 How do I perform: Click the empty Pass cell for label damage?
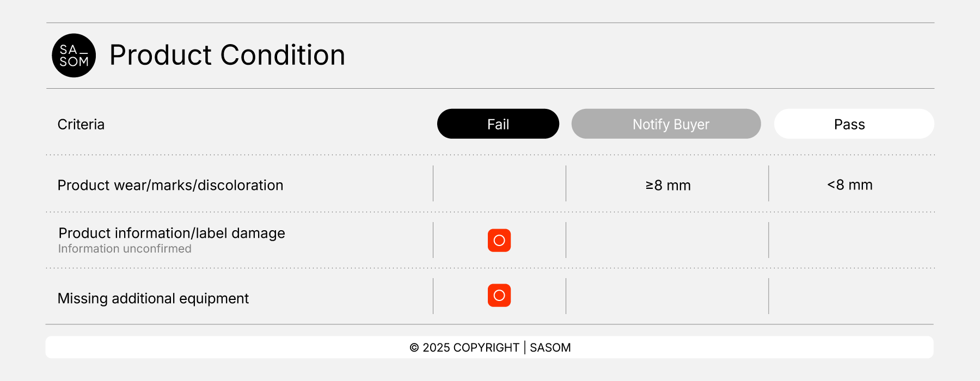[x=850, y=240]
